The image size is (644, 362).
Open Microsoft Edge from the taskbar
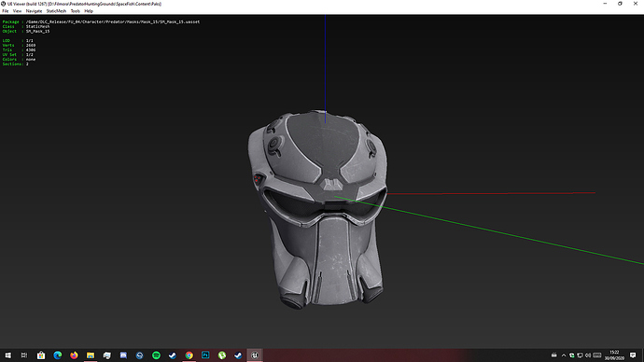(x=58, y=355)
